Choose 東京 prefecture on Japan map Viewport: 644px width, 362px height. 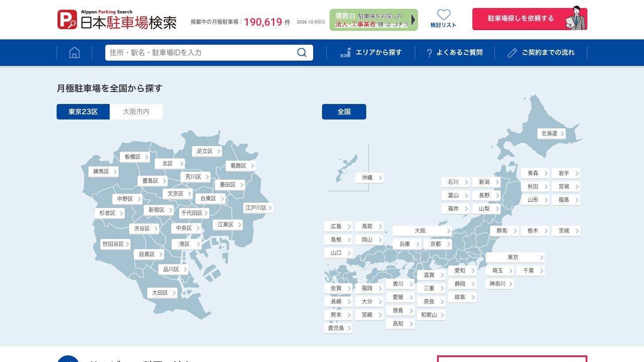click(x=515, y=257)
